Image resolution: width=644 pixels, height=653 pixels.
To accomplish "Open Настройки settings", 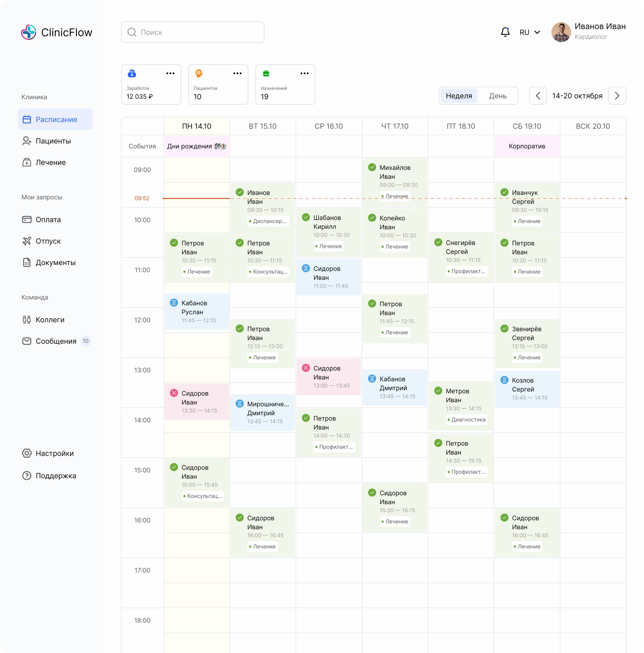I will 54,453.
